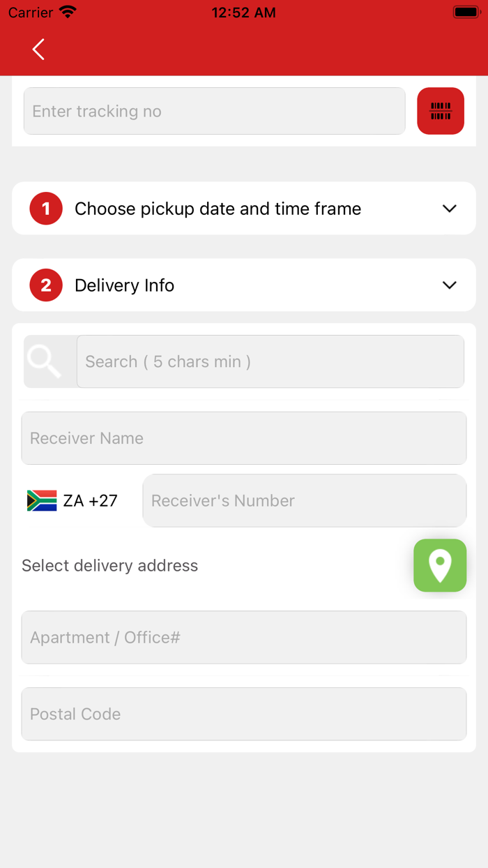Expand the Delivery Info section
This screenshot has height=868, width=488.
pyautogui.click(x=124, y=285)
